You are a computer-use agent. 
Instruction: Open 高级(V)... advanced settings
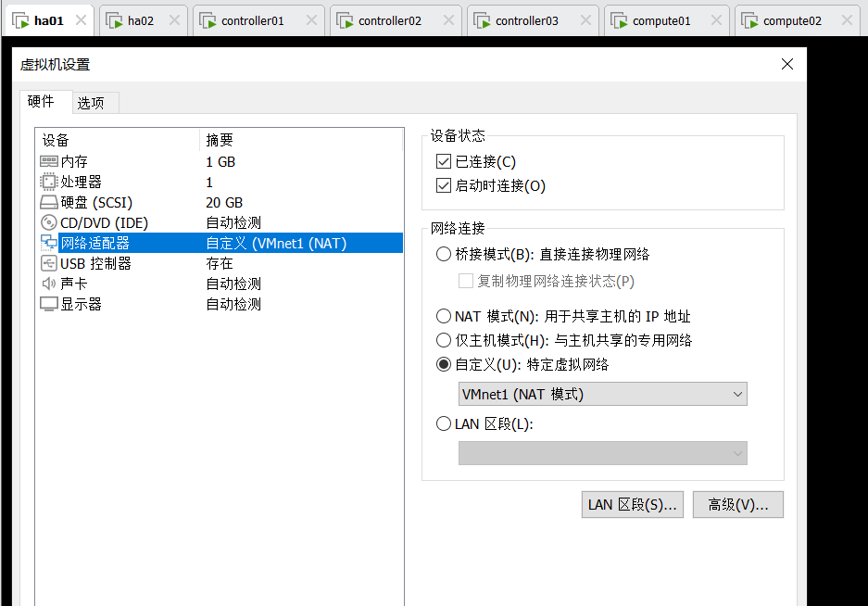pyautogui.click(x=737, y=505)
